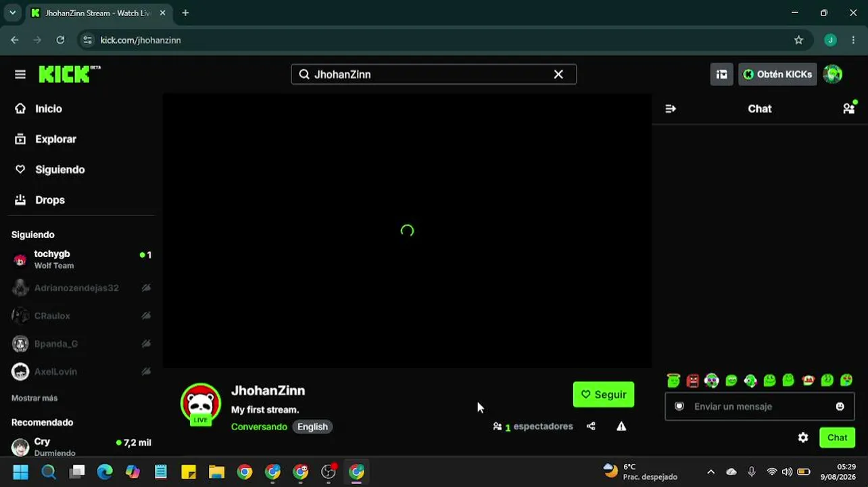Image resolution: width=868 pixels, height=487 pixels.
Task: Focus the search field containing JhohanZinn
Action: coord(433,74)
